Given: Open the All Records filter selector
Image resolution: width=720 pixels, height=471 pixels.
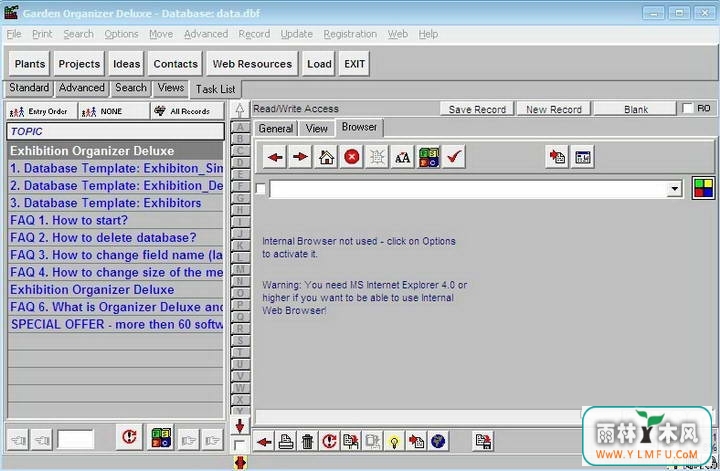Looking at the screenshot, I should tap(187, 111).
